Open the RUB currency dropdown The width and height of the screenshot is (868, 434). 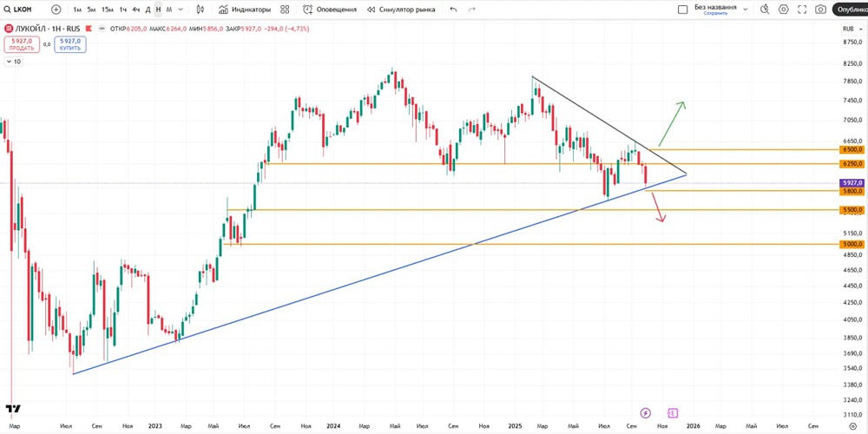pos(852,29)
